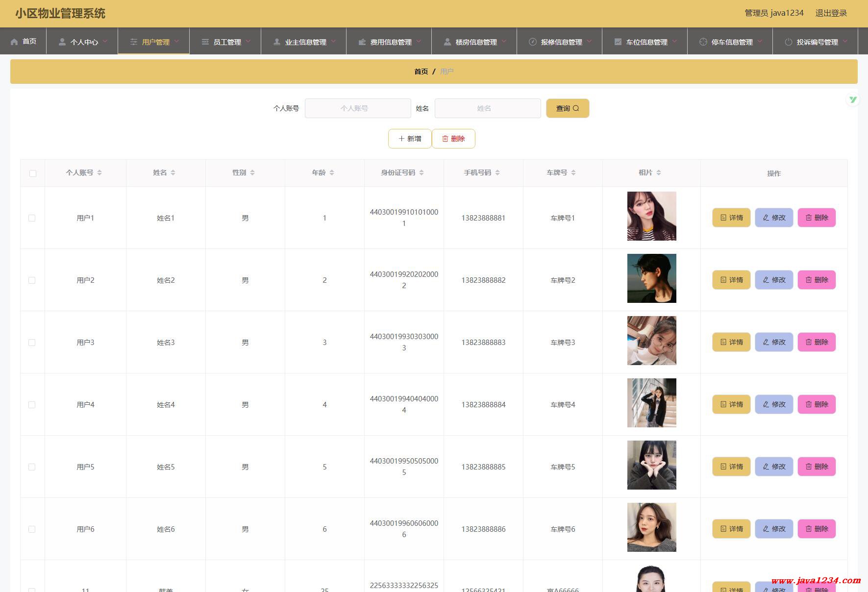Open the photo thumbnail of 用户5

pos(652,465)
